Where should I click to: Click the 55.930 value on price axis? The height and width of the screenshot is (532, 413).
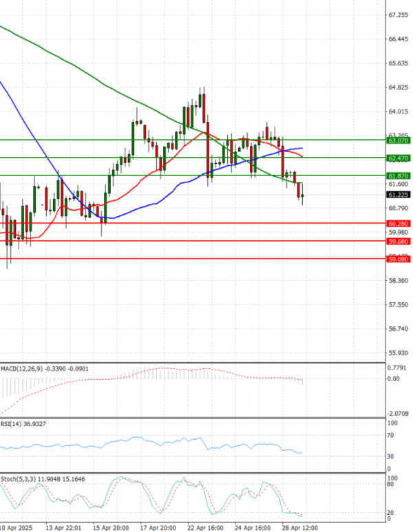coord(399,353)
